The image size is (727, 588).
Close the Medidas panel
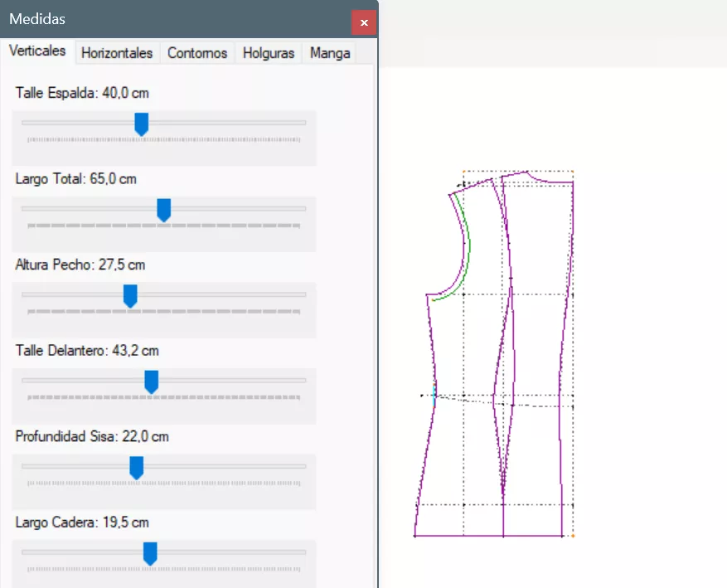click(364, 22)
